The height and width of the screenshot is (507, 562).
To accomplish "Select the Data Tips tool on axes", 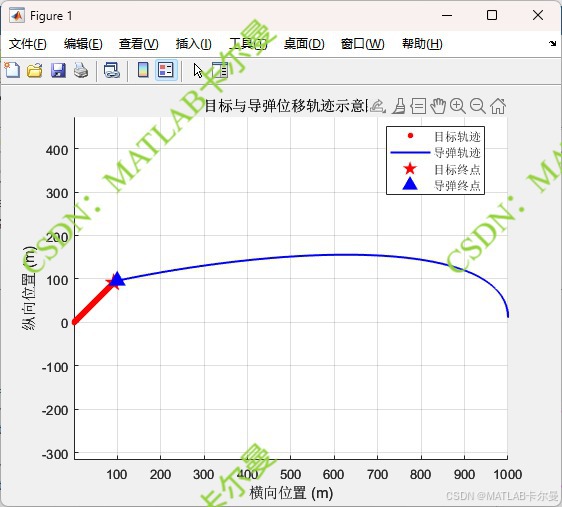I will pyautogui.click(x=418, y=106).
